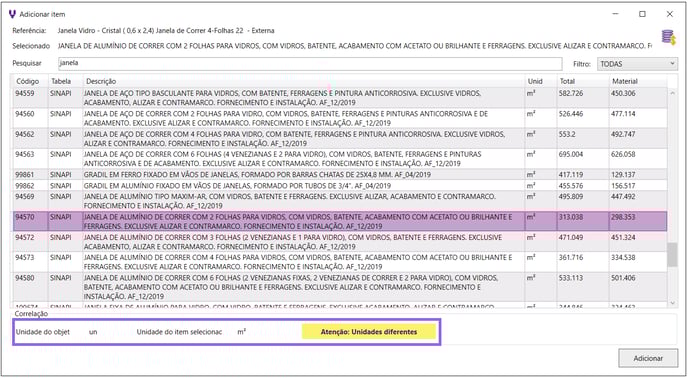Click the 'Unidade do item selecionac' label
The image size is (688, 378).
coord(179,332)
